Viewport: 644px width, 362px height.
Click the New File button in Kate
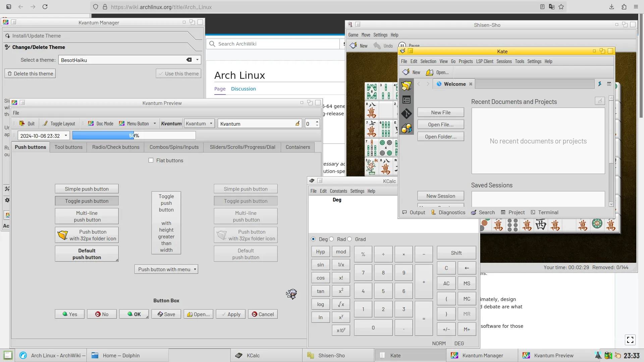[441, 113]
